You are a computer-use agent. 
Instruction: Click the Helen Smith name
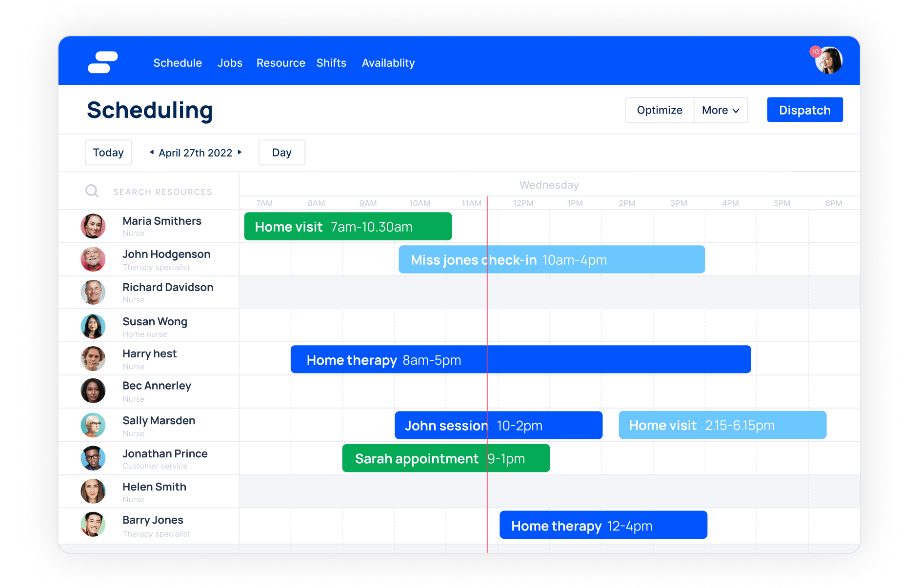pos(154,487)
